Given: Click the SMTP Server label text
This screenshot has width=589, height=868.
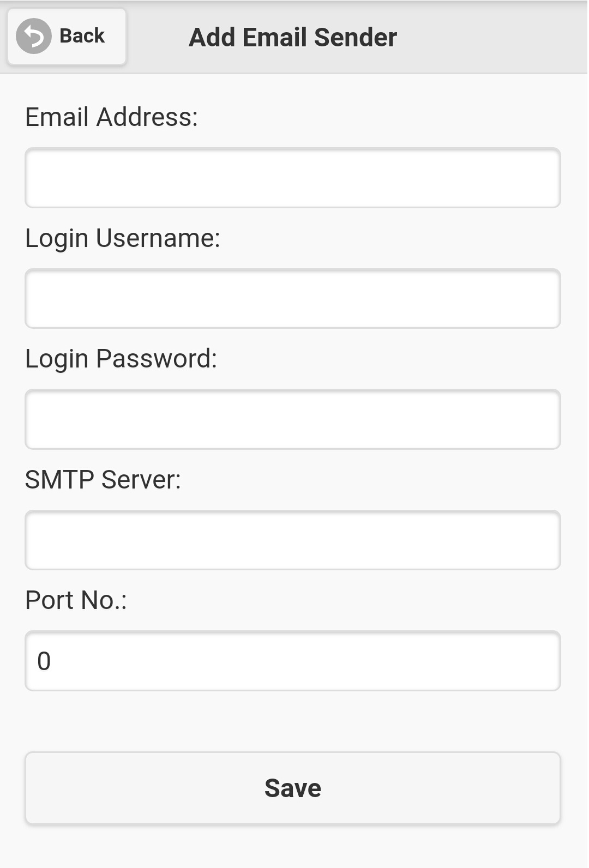Looking at the screenshot, I should coord(103,480).
